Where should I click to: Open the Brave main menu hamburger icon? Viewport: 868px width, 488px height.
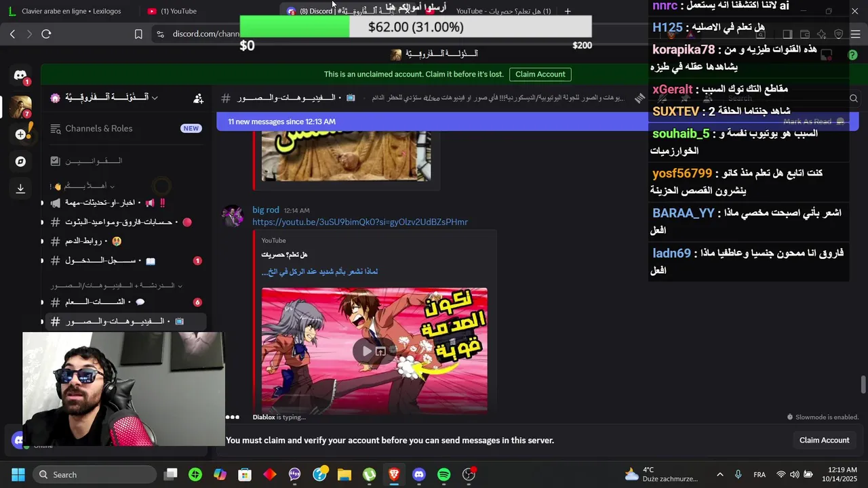(x=855, y=34)
